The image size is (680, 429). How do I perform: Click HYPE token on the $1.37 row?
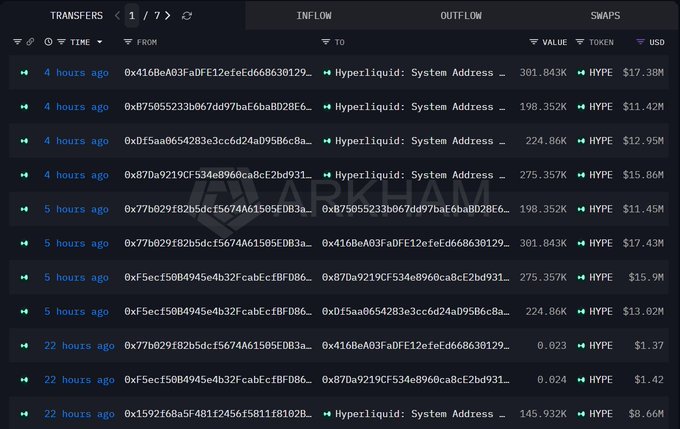[601, 346]
